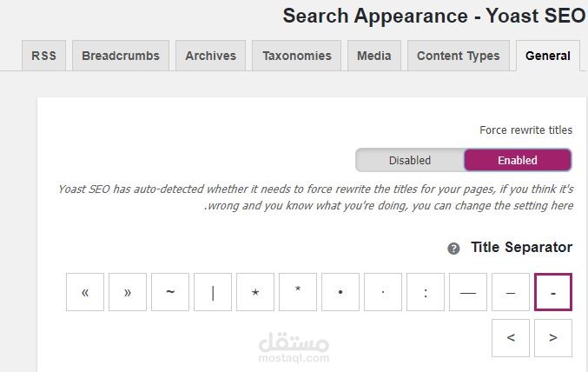This screenshot has width=588, height=372.
Task: Open the Breadcrumbs tab
Action: pyautogui.click(x=121, y=56)
